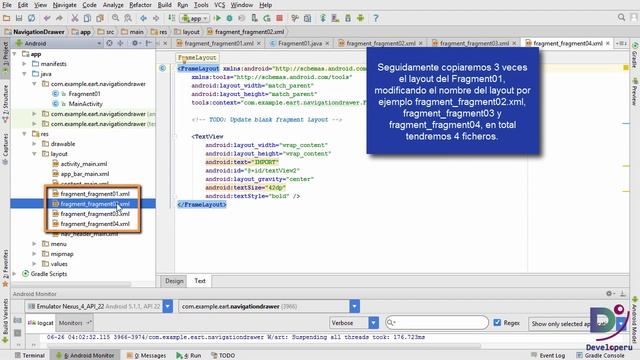Switch to the Design tab

(174, 281)
